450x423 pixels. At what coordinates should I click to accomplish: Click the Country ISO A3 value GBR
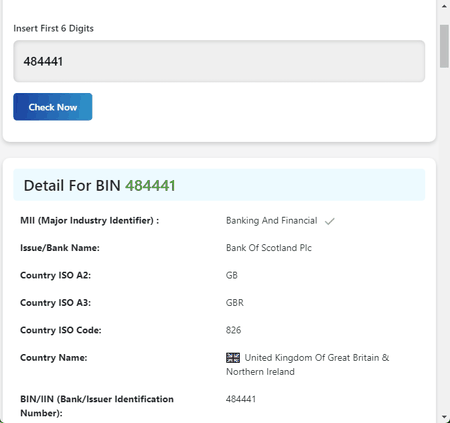coord(235,303)
